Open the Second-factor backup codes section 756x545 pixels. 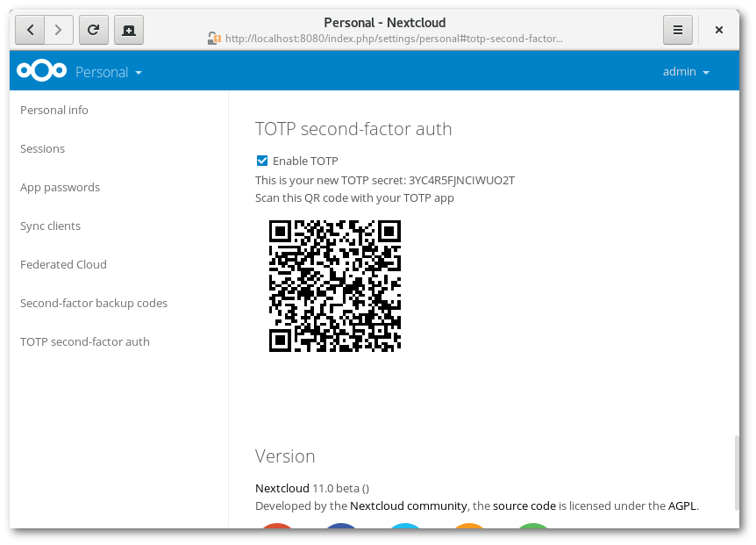tap(94, 303)
